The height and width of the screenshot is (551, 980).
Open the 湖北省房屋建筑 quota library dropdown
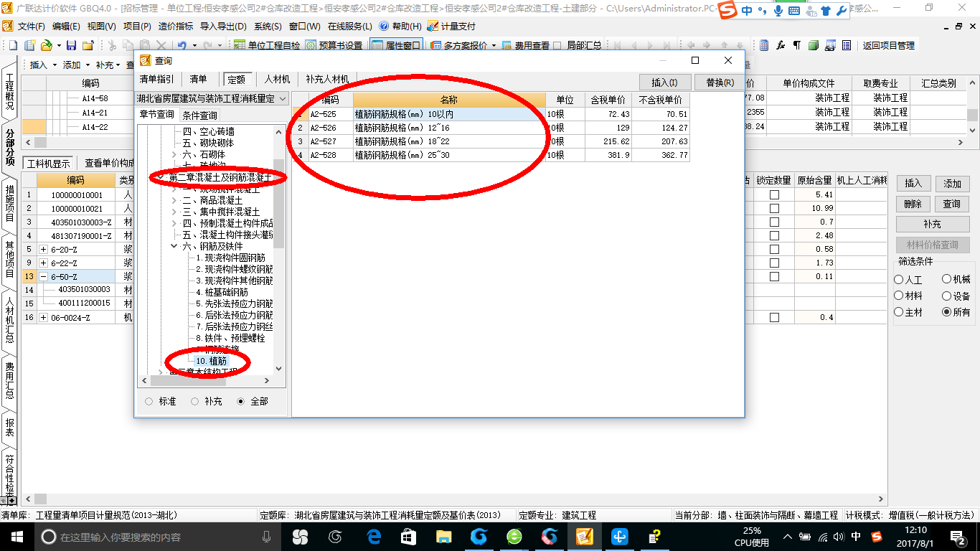pos(282,98)
